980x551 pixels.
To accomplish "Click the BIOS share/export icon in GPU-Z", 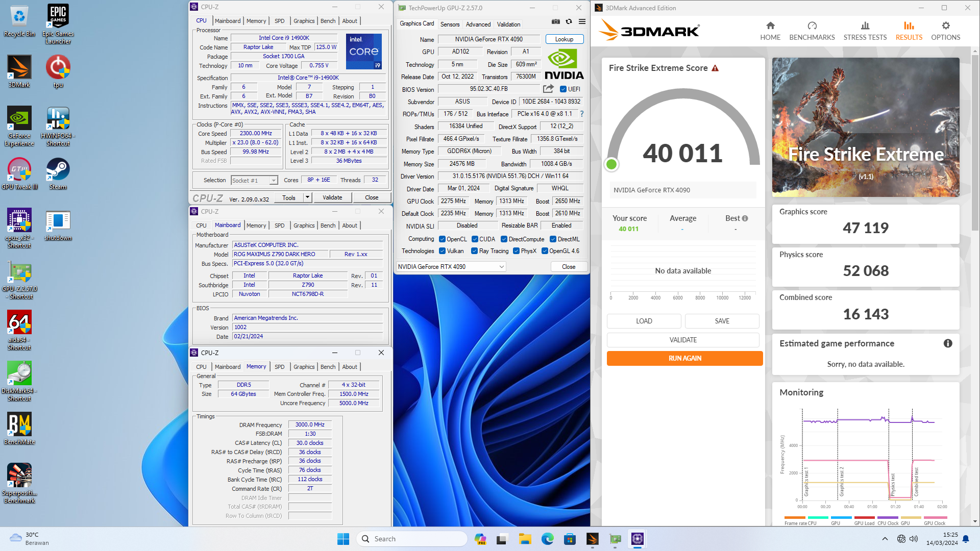I will 549,89.
